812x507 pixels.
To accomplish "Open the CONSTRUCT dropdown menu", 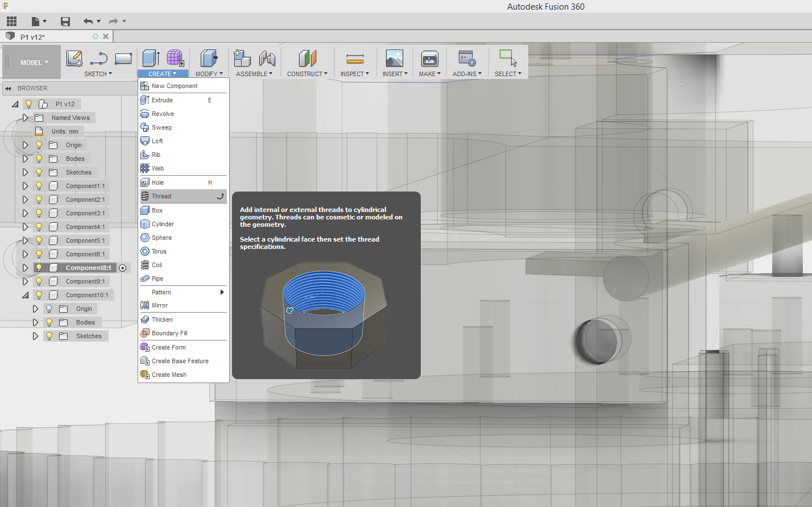I will (x=307, y=74).
